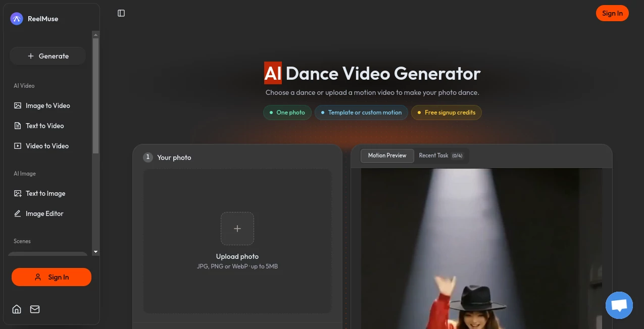Click the Text to Video document icon

[18, 126]
